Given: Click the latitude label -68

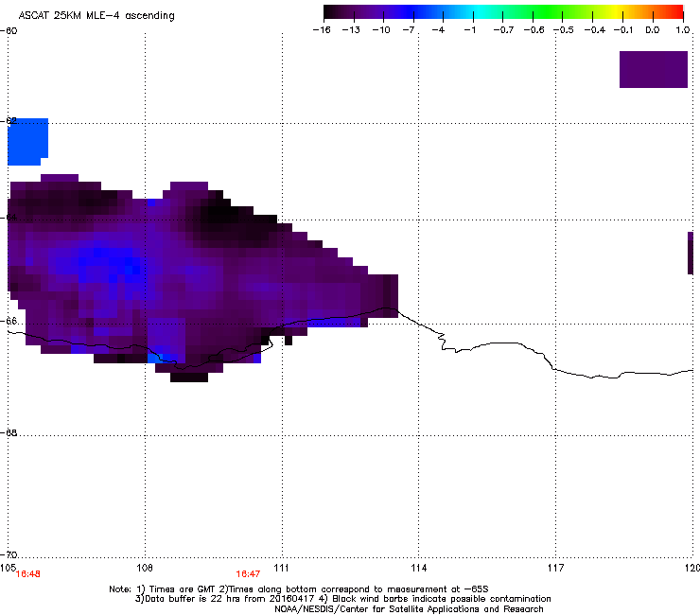Looking at the screenshot, I should pos(9,432).
